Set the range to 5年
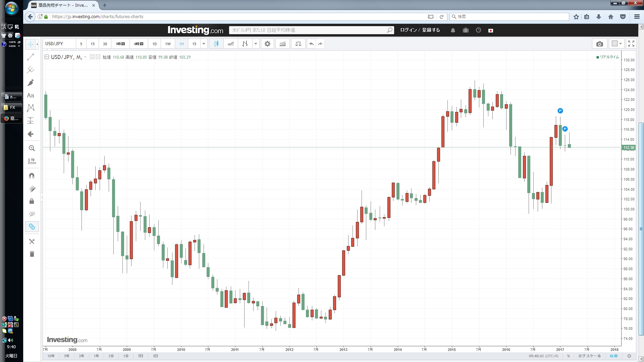The width and height of the screenshot is (644, 362). pyautogui.click(x=67, y=356)
